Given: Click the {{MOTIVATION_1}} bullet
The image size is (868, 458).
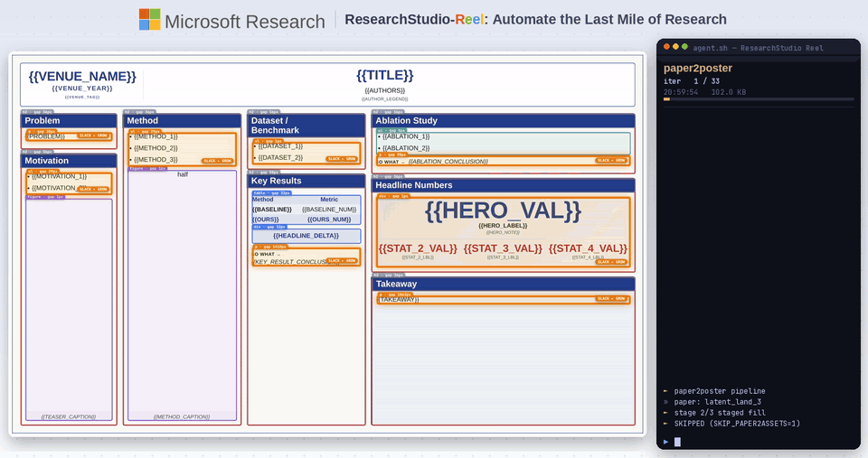Looking at the screenshot, I should tap(60, 176).
